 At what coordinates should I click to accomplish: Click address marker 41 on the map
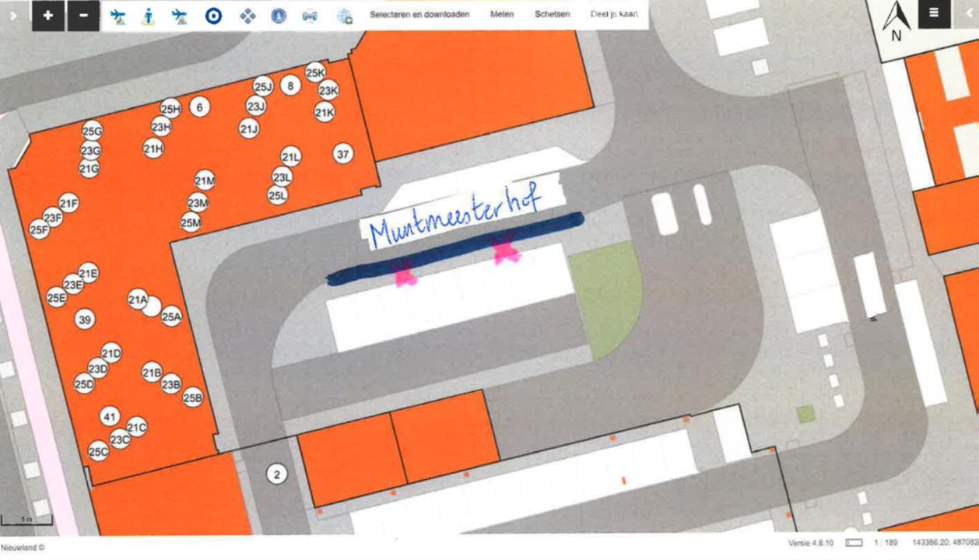pos(110,417)
